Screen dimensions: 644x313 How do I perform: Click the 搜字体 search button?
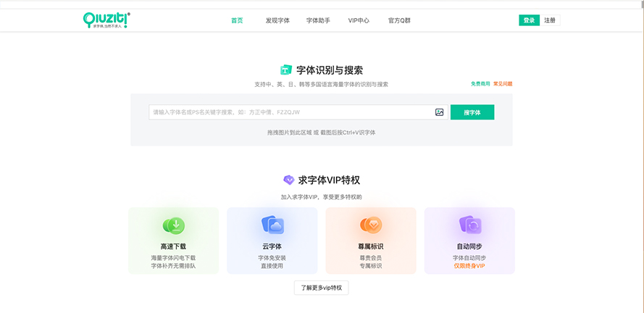pyautogui.click(x=472, y=112)
